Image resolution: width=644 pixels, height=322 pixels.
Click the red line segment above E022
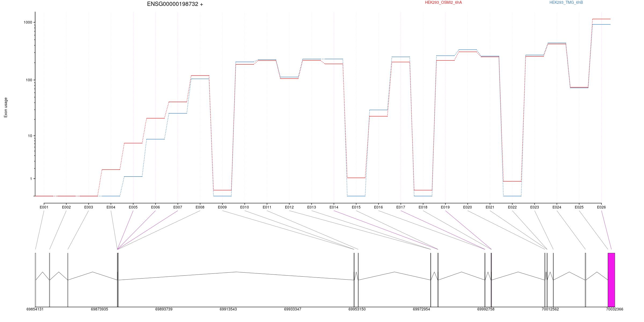coord(512,181)
